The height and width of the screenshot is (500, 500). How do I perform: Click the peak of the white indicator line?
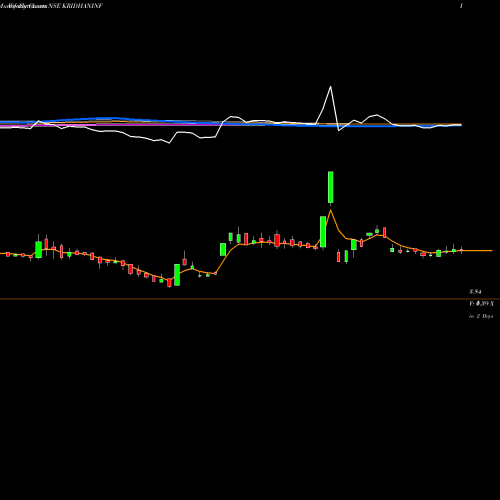point(330,87)
